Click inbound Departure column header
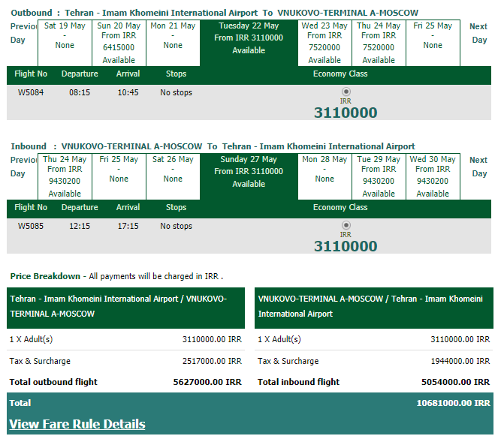This screenshot has width=504, height=445. [80, 207]
